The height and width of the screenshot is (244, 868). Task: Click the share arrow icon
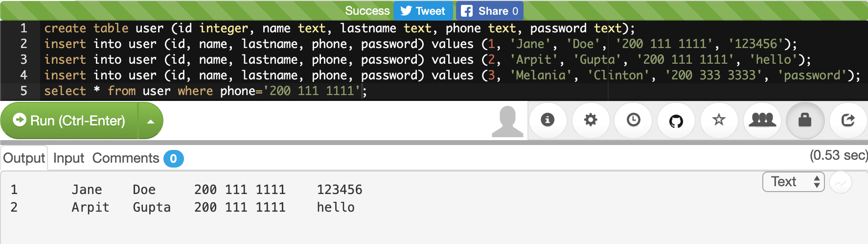[848, 120]
